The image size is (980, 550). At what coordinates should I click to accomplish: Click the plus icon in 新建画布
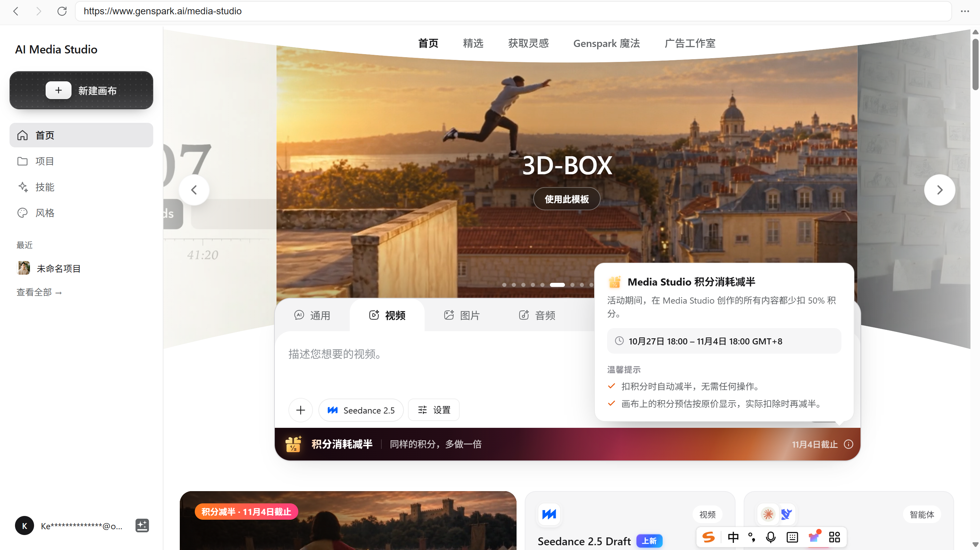[58, 90]
